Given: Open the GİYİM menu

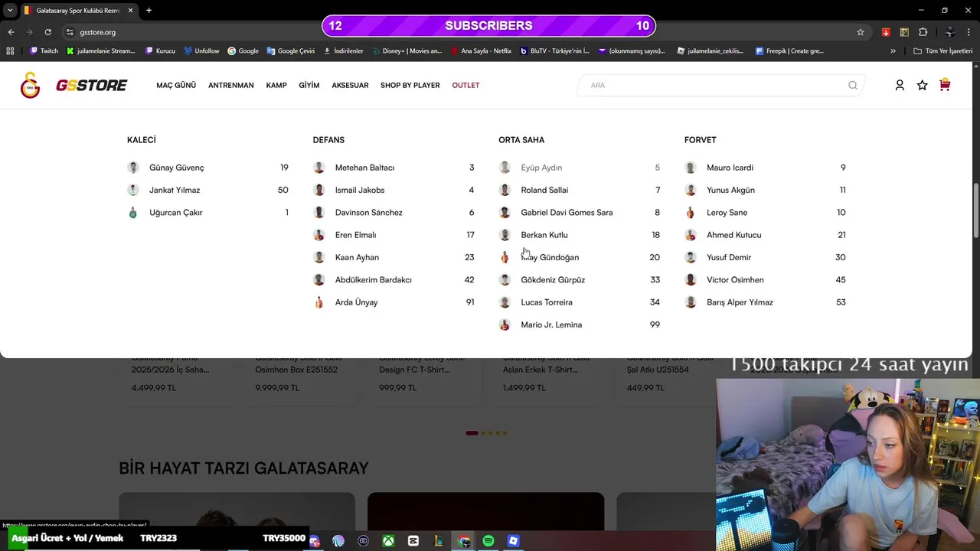Looking at the screenshot, I should tap(309, 85).
